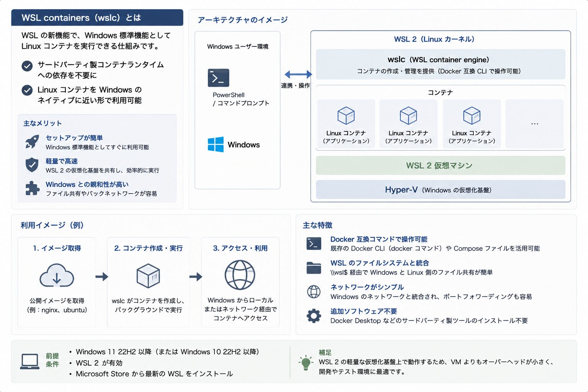Click the folder icon beside WSL のファイルシステムと統合

pos(314,268)
